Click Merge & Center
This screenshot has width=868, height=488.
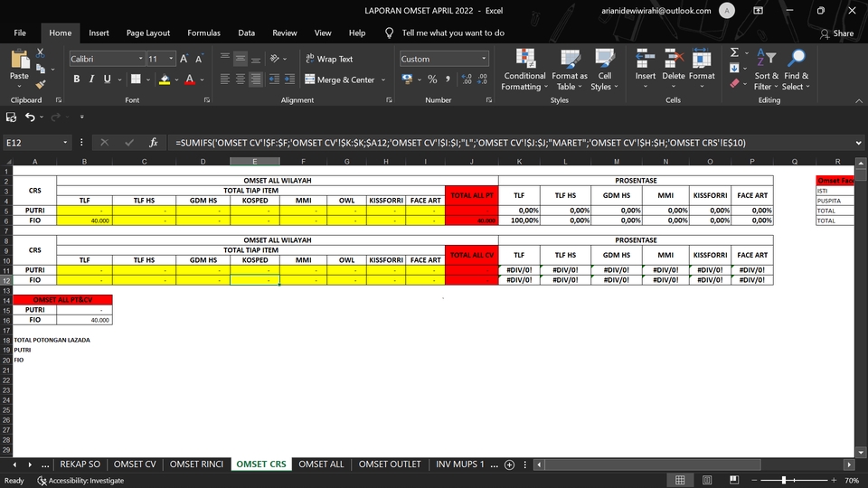[x=340, y=80]
